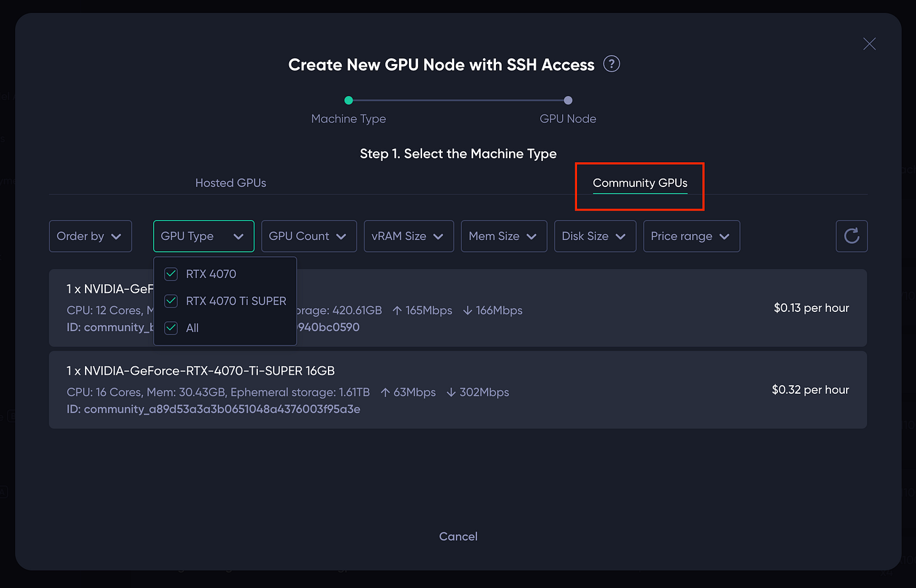
Task: Click the Cancel button
Action: point(458,536)
